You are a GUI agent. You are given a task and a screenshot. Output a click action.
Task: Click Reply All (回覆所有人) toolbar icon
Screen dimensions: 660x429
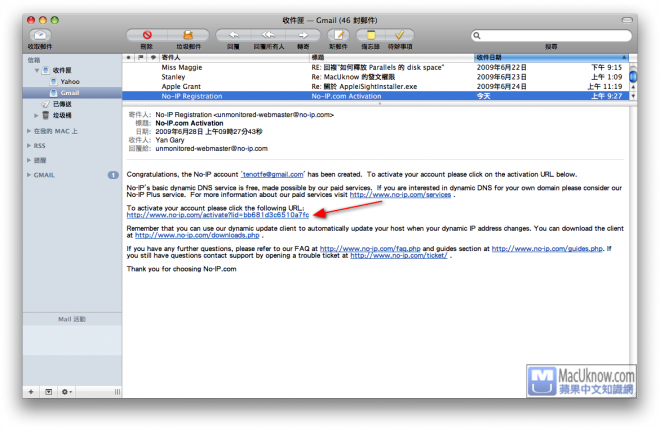tap(267, 35)
